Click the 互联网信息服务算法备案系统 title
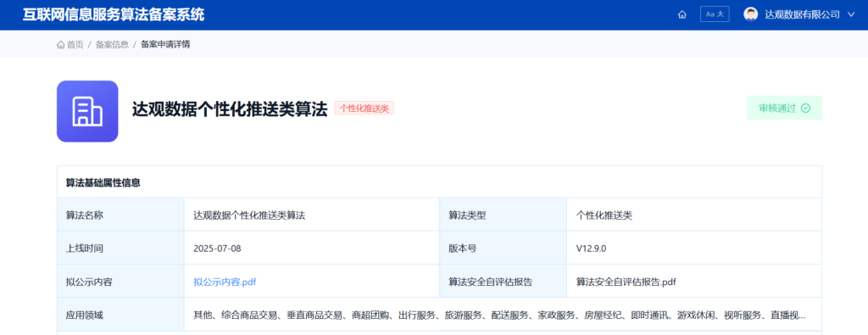 pyautogui.click(x=114, y=14)
